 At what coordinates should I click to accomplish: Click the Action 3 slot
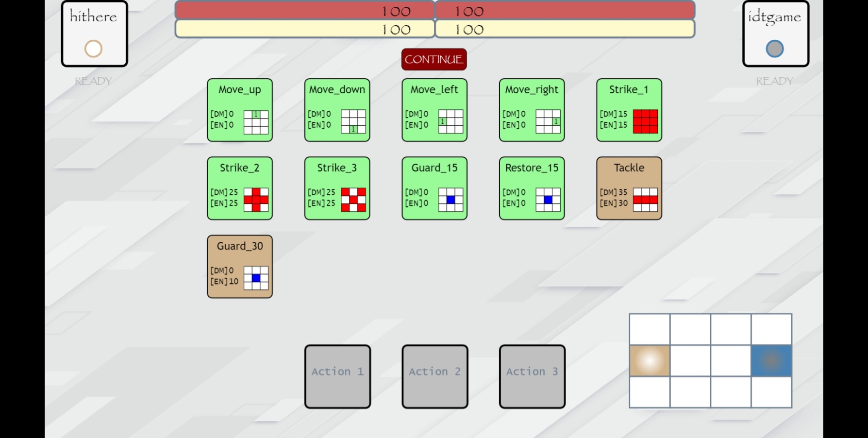point(532,376)
